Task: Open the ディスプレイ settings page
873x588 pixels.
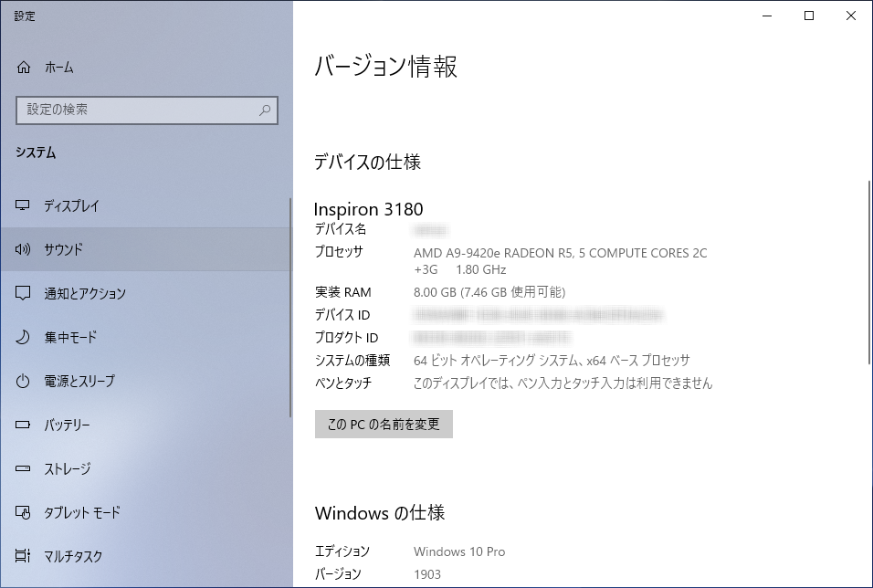Action: tap(145, 205)
